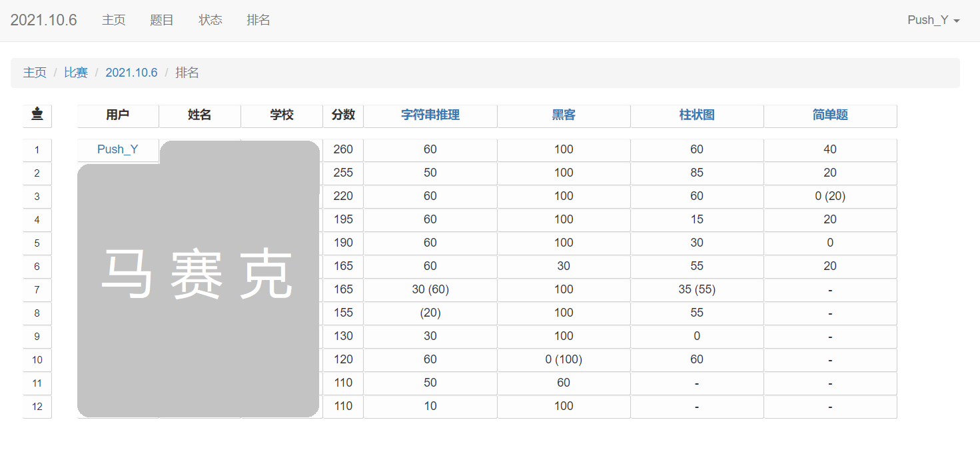Open the 简单题 problem link
Viewport: 980px width, 454px height.
(830, 115)
